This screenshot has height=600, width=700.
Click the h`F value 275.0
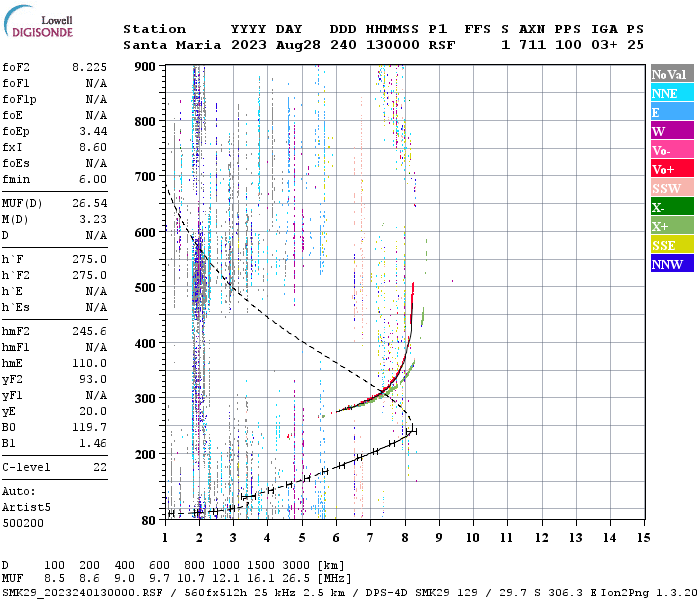(x=90, y=259)
